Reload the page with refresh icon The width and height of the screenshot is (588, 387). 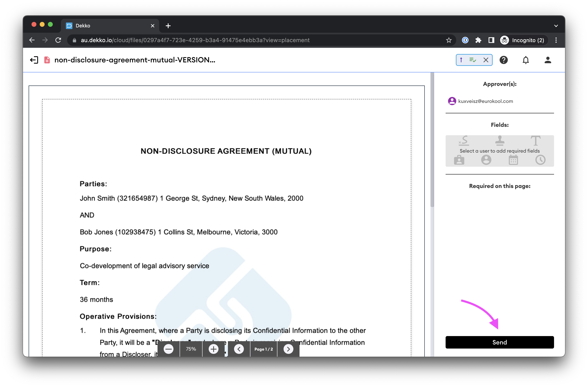tap(58, 40)
